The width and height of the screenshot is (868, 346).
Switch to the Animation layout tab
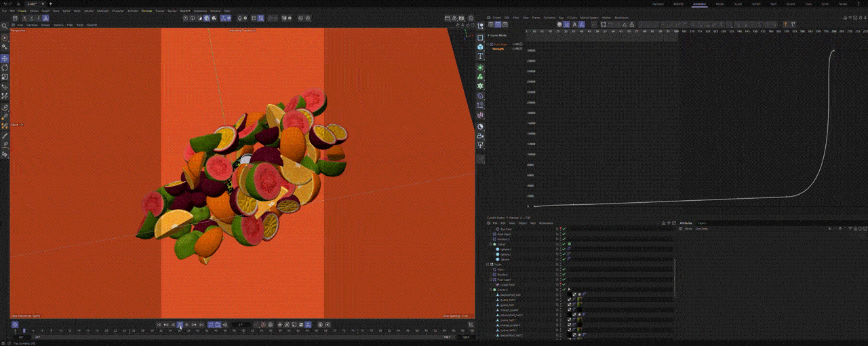pos(698,3)
